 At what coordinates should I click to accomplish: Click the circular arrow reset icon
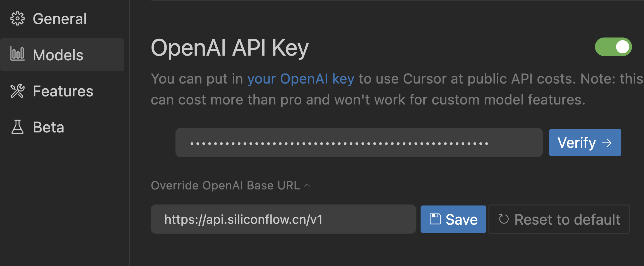point(504,219)
